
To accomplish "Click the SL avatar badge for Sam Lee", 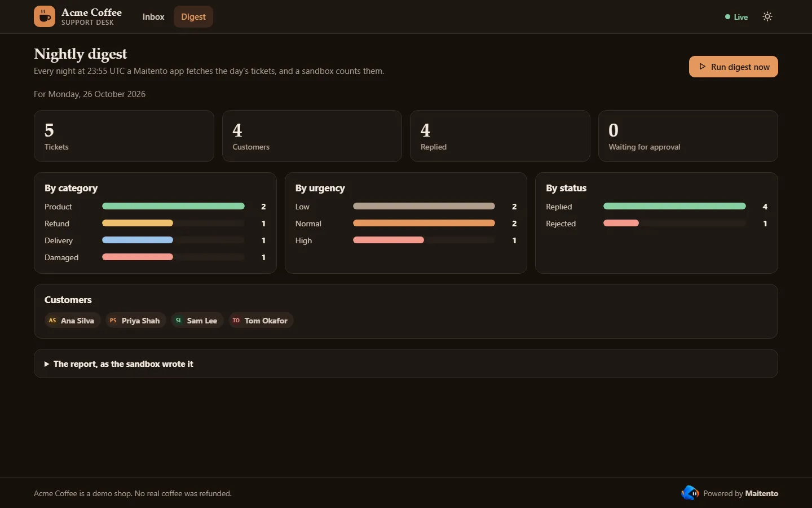I will [x=178, y=321].
